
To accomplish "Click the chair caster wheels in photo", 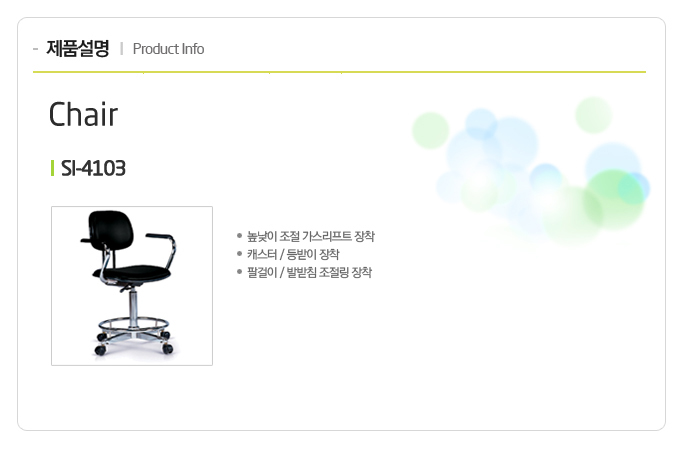I will [134, 344].
